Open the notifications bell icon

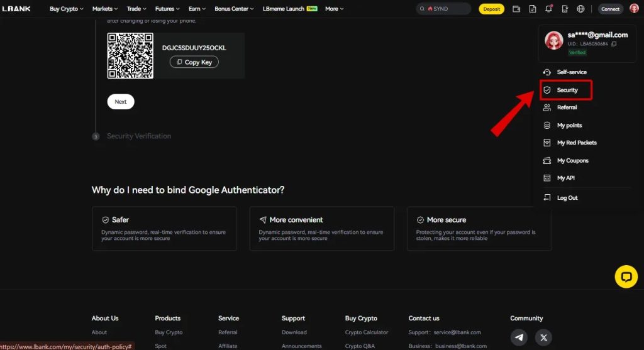(548, 9)
